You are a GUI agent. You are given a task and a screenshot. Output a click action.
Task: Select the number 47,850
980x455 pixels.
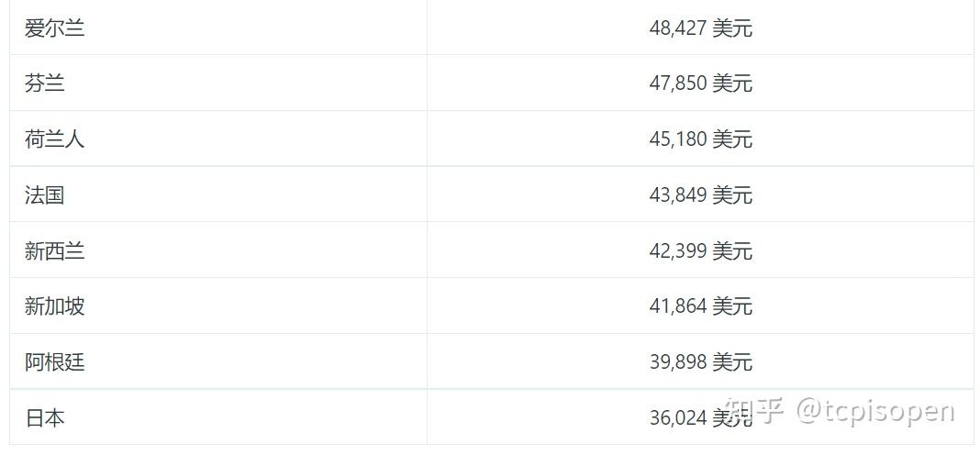678,84
